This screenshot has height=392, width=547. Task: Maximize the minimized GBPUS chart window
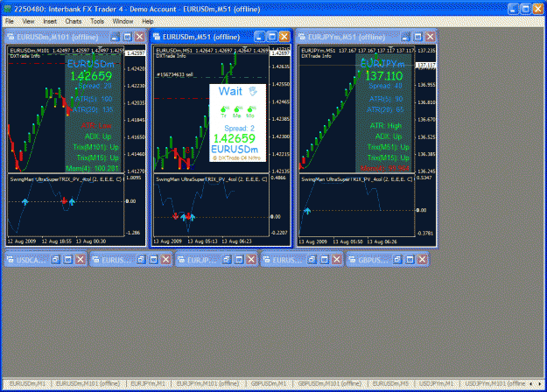(410, 260)
